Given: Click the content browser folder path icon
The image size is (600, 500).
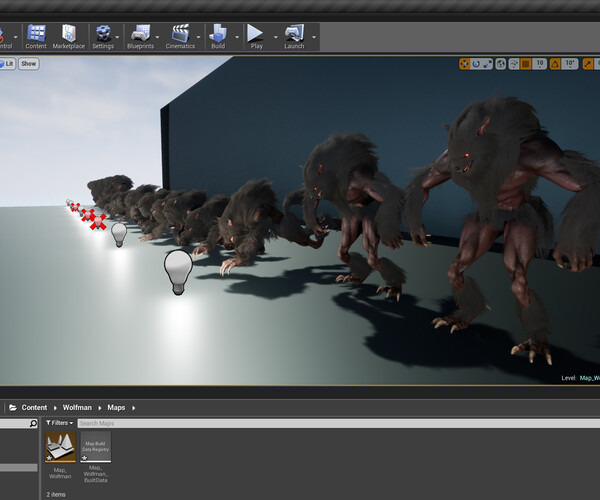Looking at the screenshot, I should (x=13, y=407).
